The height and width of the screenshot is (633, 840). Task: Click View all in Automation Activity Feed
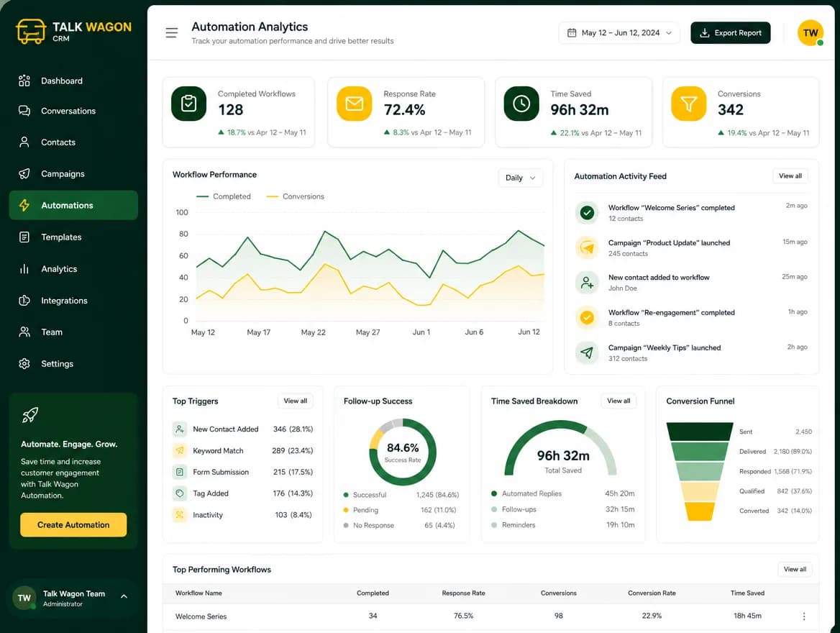[x=790, y=176]
